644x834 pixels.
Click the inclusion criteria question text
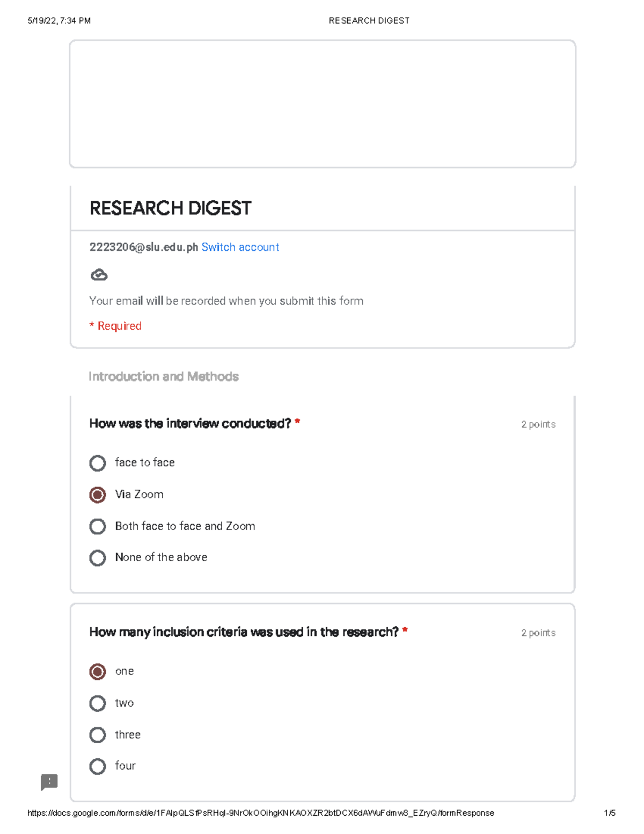[x=244, y=632]
